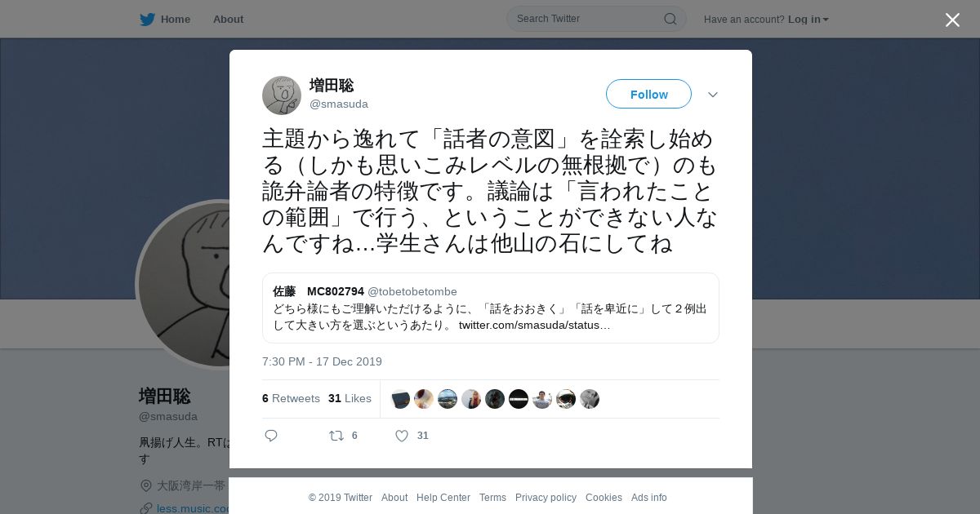The width and height of the screenshot is (980, 514).
Task: Retweet using the retweet arrows icon
Action: pyautogui.click(x=336, y=436)
